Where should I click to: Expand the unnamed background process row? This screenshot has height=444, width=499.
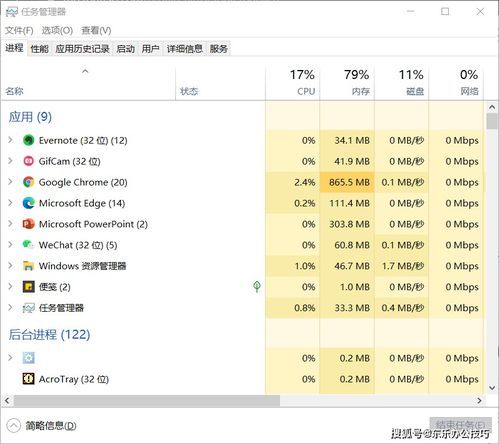pyautogui.click(x=10, y=358)
